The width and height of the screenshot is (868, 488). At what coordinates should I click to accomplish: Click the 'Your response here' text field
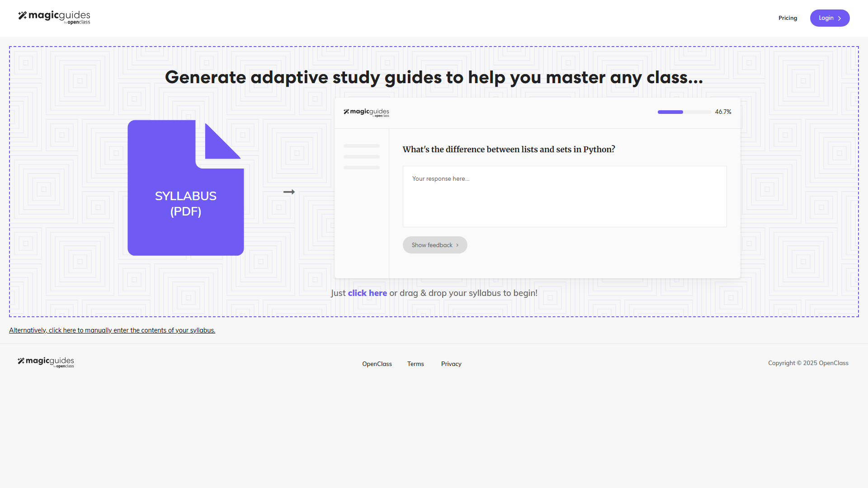coord(564,196)
